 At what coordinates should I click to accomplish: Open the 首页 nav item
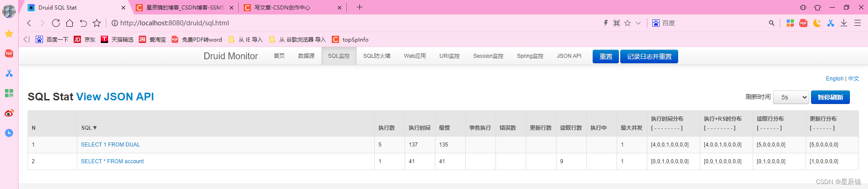coord(279,56)
